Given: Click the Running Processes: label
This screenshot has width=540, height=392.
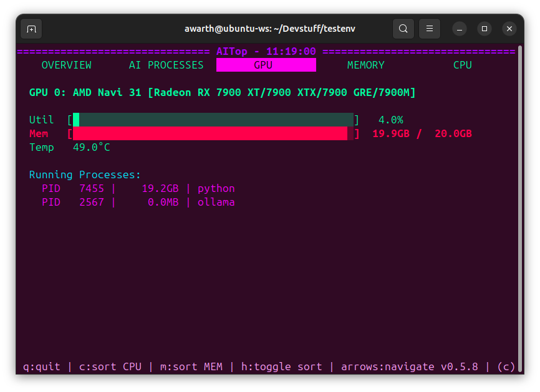Looking at the screenshot, I should point(85,175).
